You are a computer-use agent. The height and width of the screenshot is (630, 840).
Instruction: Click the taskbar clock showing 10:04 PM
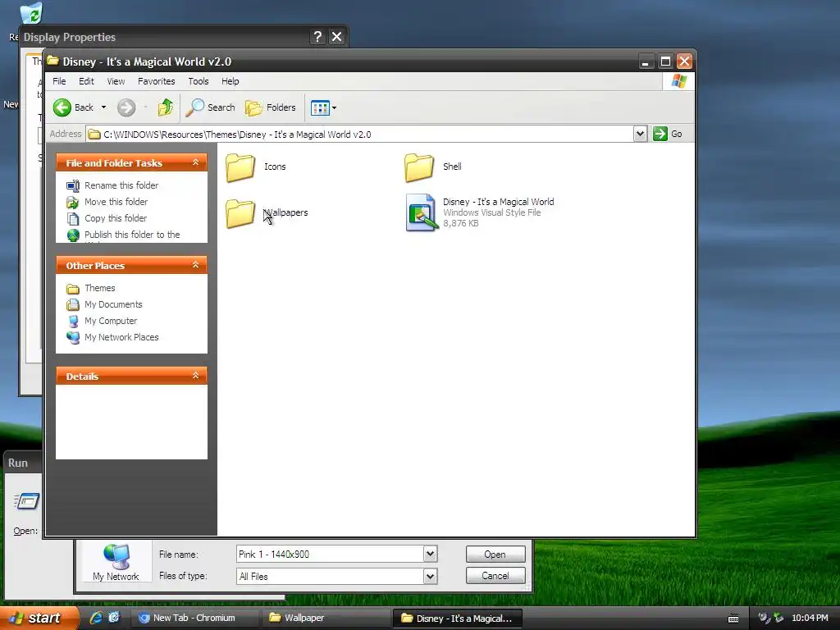(x=810, y=619)
